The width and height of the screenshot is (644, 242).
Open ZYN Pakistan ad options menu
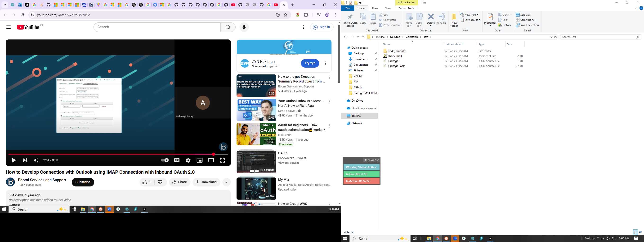[325, 63]
